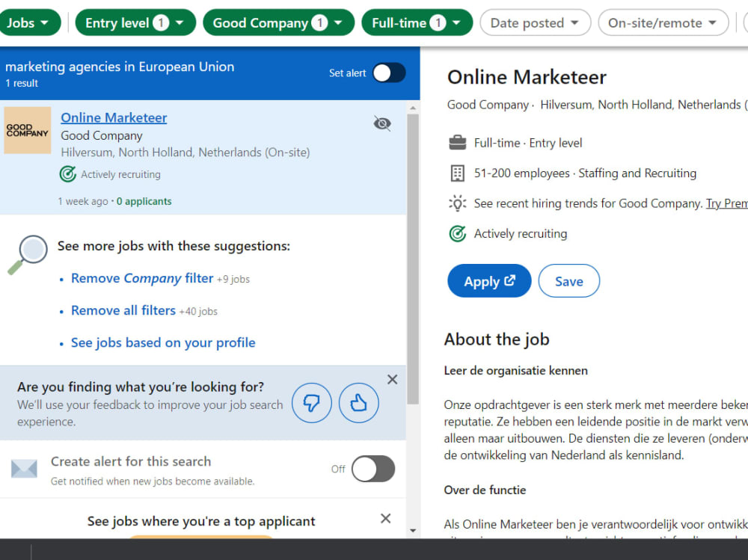Image resolution: width=748 pixels, height=560 pixels.
Task: Click the briefcase Full-time icon
Action: pos(458,143)
